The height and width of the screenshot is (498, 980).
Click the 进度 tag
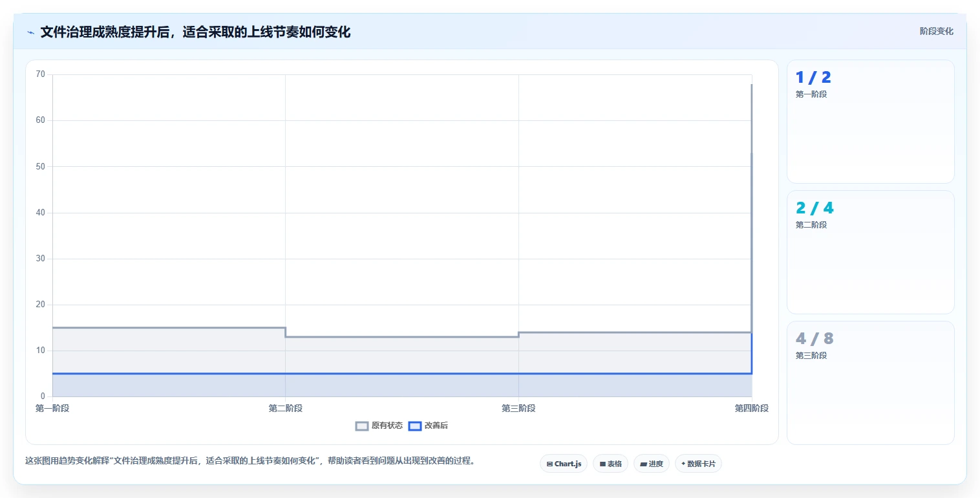coord(652,464)
